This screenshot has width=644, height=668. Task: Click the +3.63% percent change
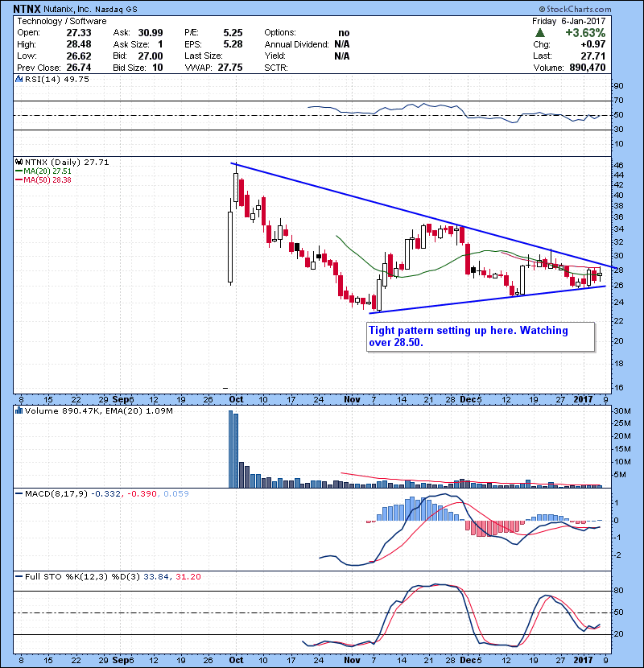tap(585, 33)
